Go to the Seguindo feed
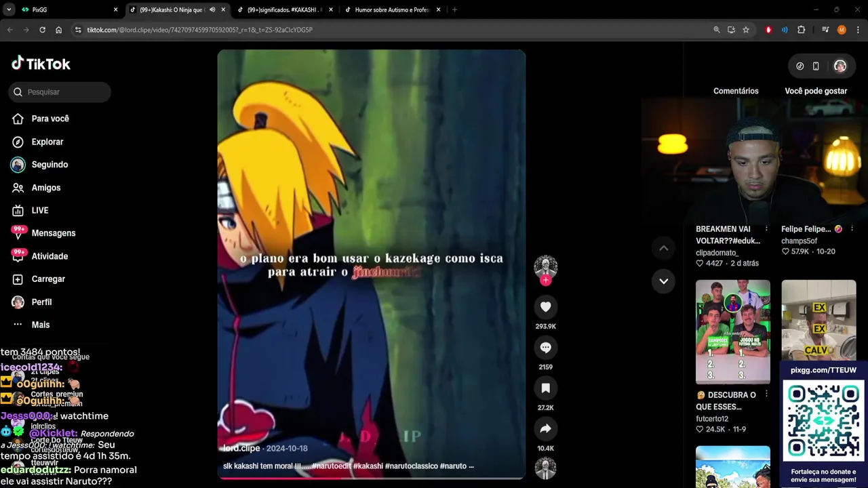 [x=50, y=165]
